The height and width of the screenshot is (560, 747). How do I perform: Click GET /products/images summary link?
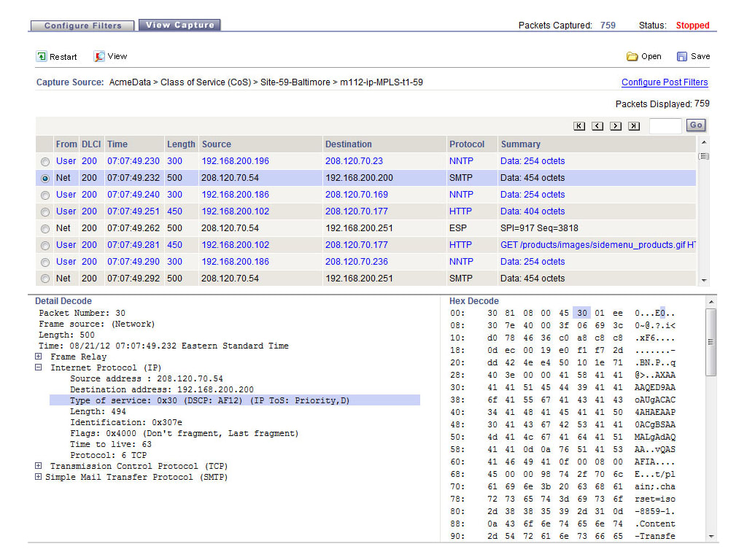tap(598, 245)
